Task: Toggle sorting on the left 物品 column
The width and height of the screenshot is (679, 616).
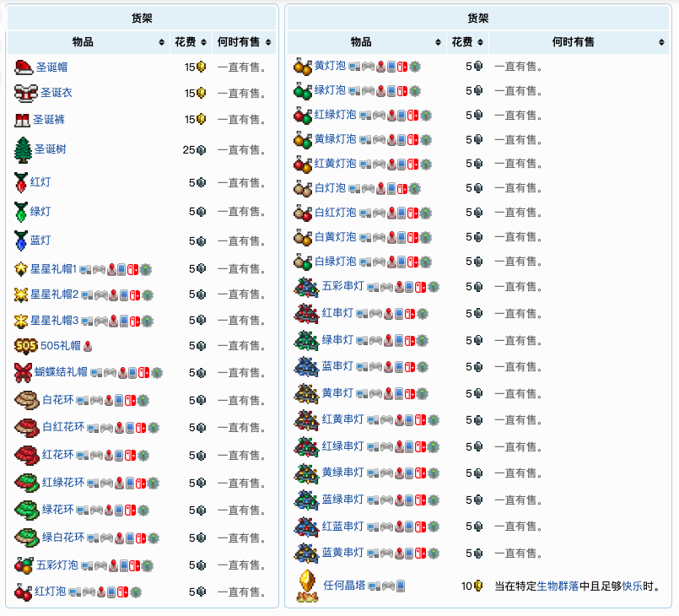Action: click(x=84, y=40)
